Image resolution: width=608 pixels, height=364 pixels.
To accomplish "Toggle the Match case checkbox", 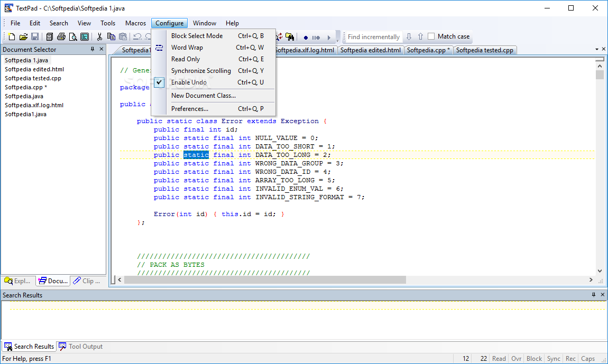I will (x=431, y=36).
